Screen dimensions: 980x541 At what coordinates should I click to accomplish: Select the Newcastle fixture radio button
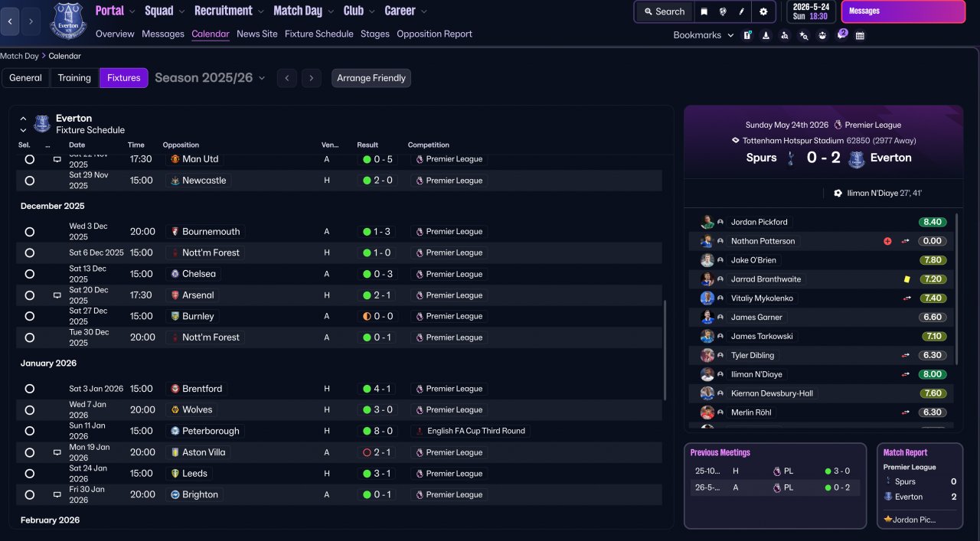pyautogui.click(x=29, y=181)
